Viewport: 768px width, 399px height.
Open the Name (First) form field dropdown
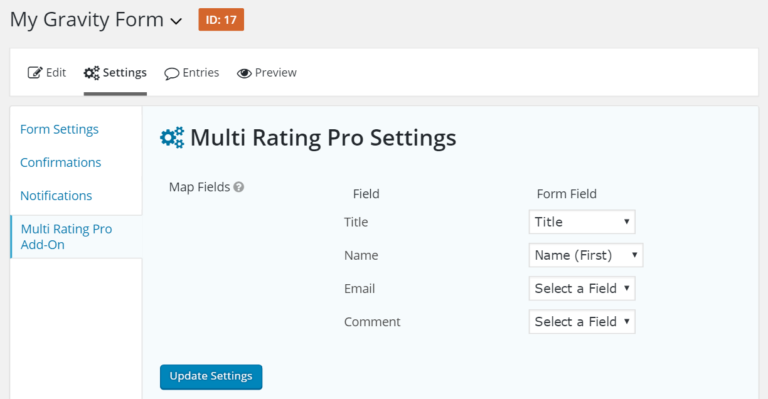586,255
